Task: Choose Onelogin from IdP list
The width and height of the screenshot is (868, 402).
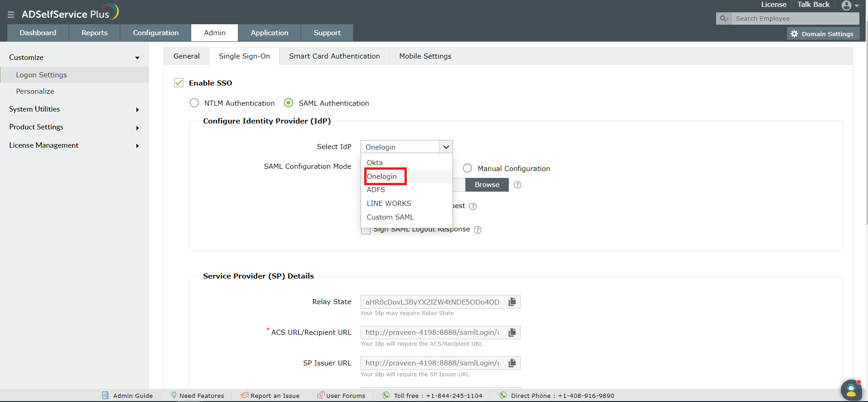Action: [407, 177]
